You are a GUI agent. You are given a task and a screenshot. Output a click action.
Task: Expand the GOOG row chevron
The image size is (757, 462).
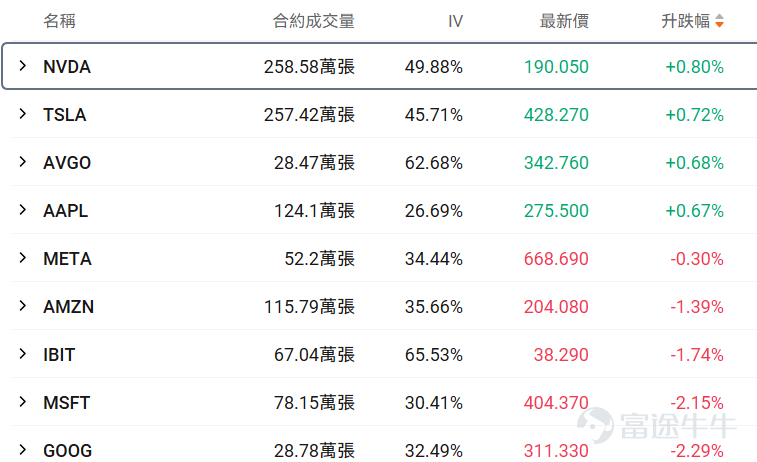pos(23,450)
